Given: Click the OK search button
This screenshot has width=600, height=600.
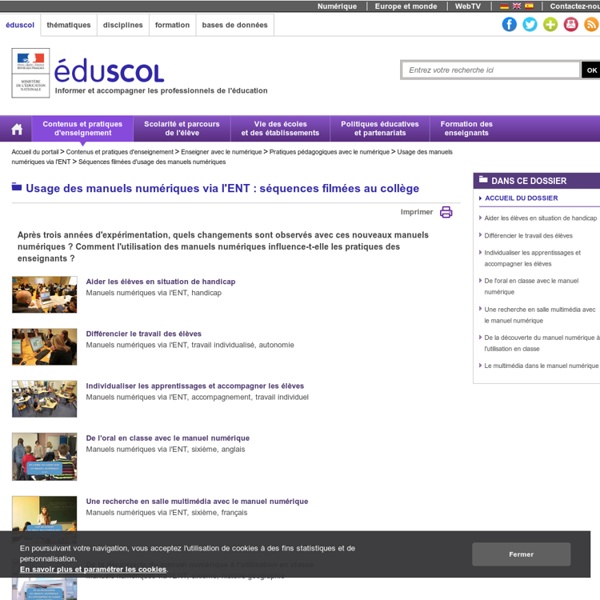Looking at the screenshot, I should [591, 70].
